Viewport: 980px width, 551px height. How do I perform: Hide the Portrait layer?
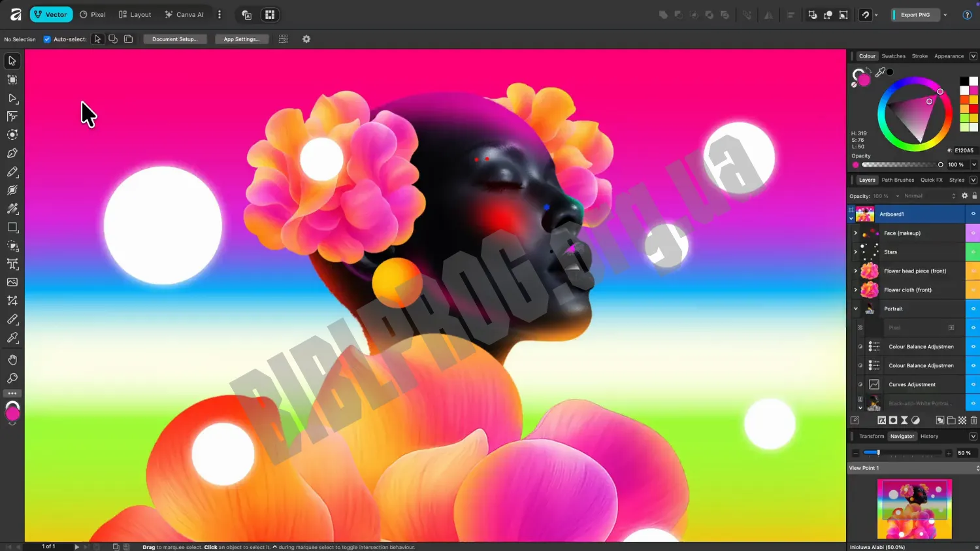pos(973,309)
